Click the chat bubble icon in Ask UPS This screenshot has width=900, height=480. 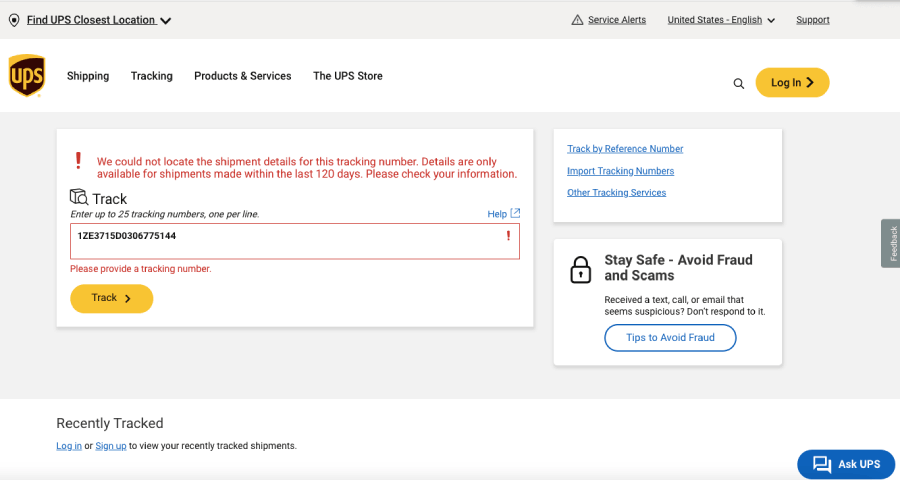pyautogui.click(x=822, y=464)
